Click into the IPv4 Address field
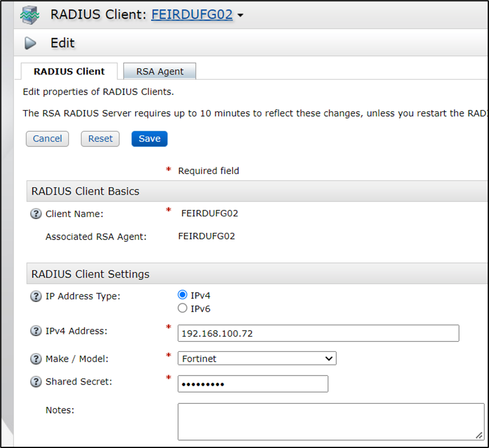The image size is (489, 448). point(318,333)
